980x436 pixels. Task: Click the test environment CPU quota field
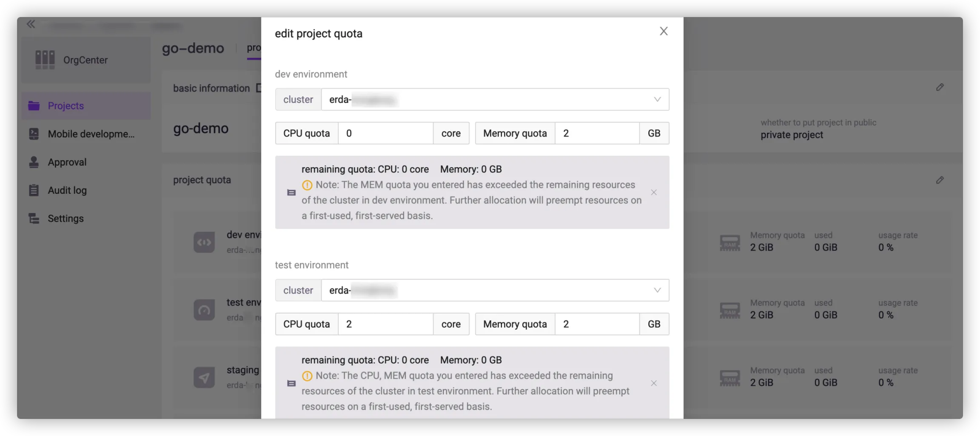point(385,324)
